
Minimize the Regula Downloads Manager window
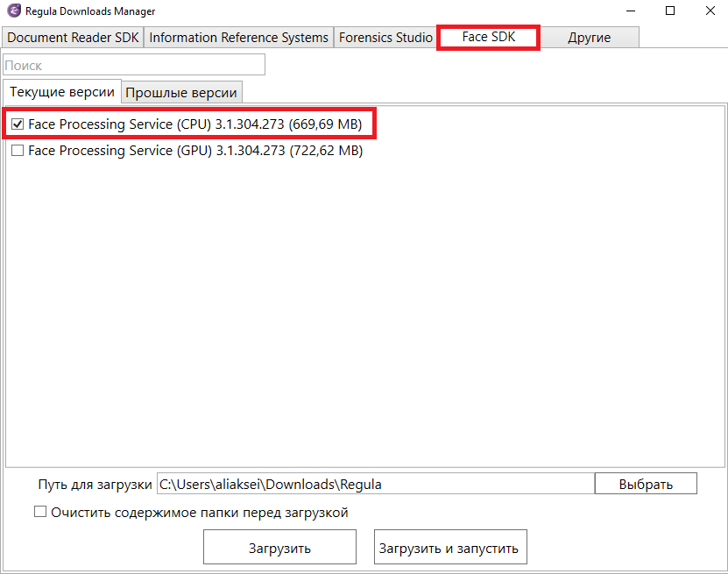click(x=631, y=11)
